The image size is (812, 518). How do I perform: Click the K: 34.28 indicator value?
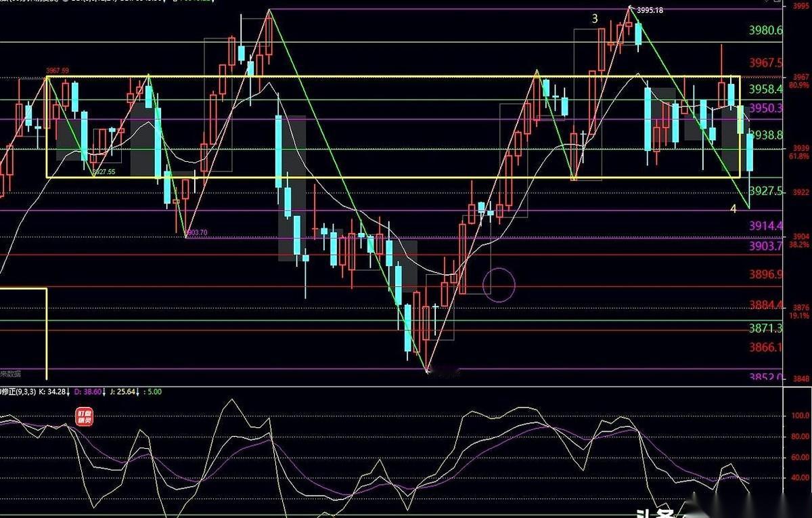[x=52, y=391]
